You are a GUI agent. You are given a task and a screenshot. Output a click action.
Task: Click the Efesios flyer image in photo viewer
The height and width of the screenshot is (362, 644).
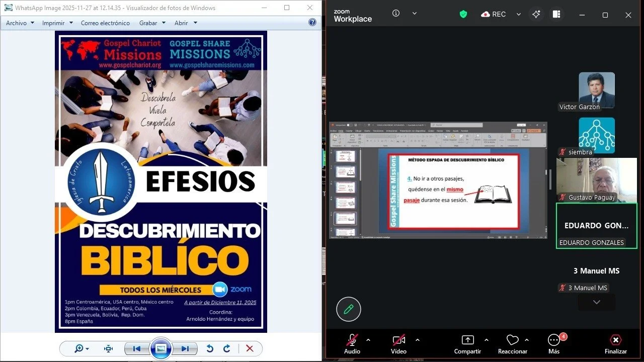point(161,182)
